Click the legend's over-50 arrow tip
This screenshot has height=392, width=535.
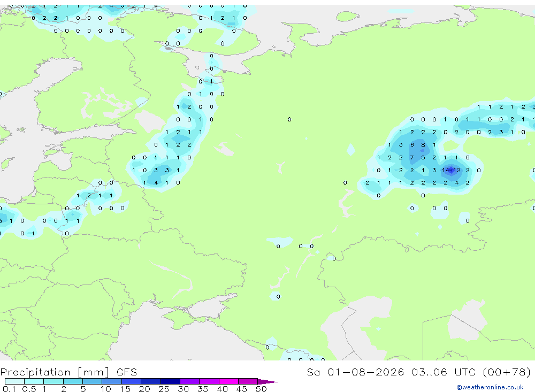[x=267, y=381]
